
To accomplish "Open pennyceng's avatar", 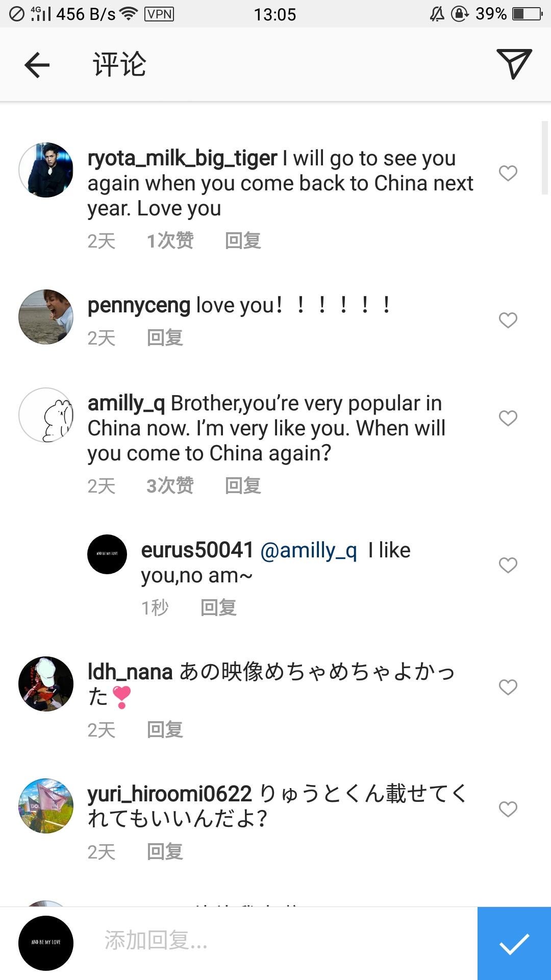I will click(46, 317).
